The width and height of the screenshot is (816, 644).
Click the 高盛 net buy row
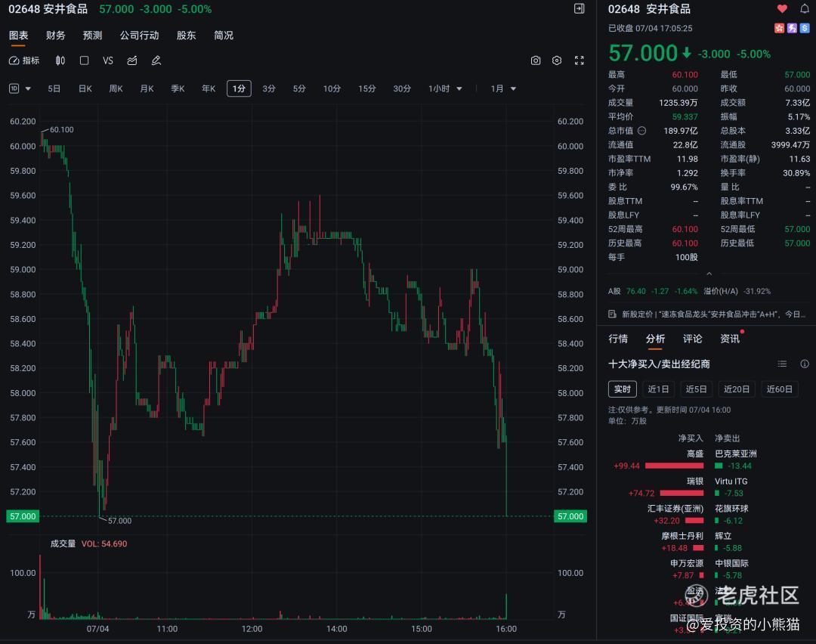tap(659, 460)
